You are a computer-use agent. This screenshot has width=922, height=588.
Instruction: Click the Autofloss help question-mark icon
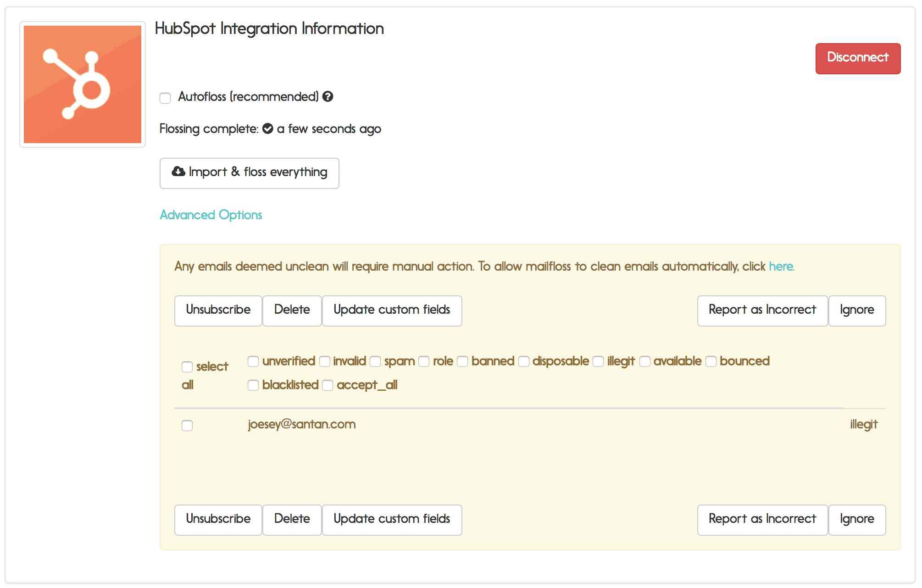pyautogui.click(x=328, y=96)
